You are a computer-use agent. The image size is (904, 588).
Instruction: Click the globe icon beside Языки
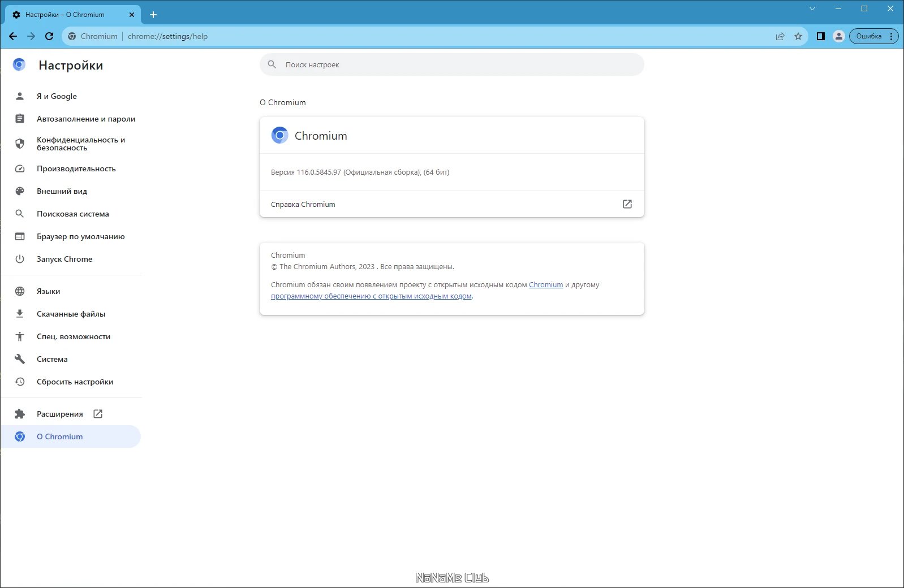pos(20,291)
